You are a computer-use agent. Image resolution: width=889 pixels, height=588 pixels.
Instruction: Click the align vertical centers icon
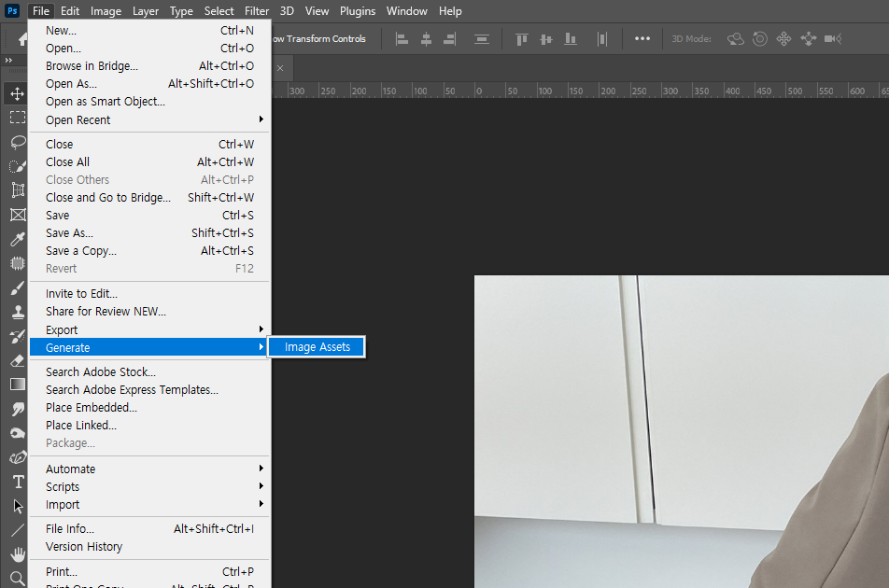[546, 39]
